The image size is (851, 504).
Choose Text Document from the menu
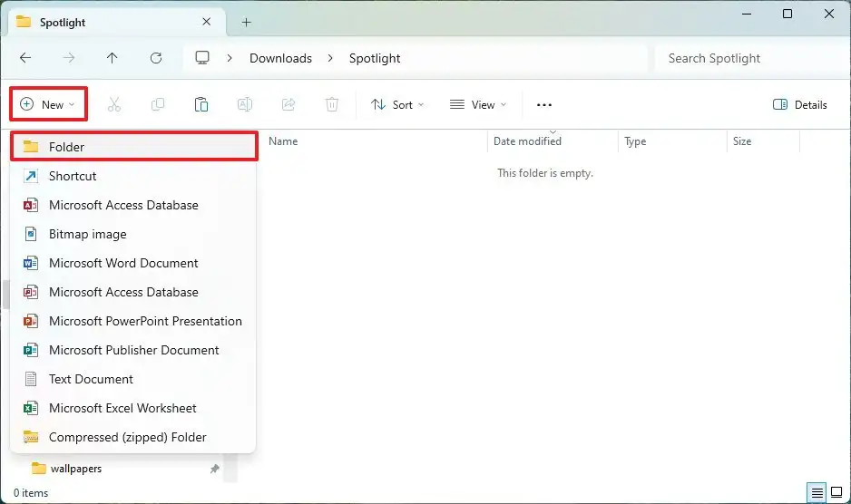[x=133, y=379]
